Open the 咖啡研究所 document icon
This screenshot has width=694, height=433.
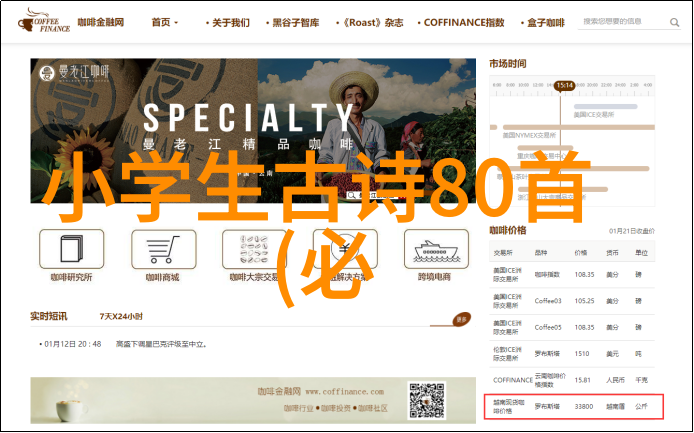click(72, 249)
